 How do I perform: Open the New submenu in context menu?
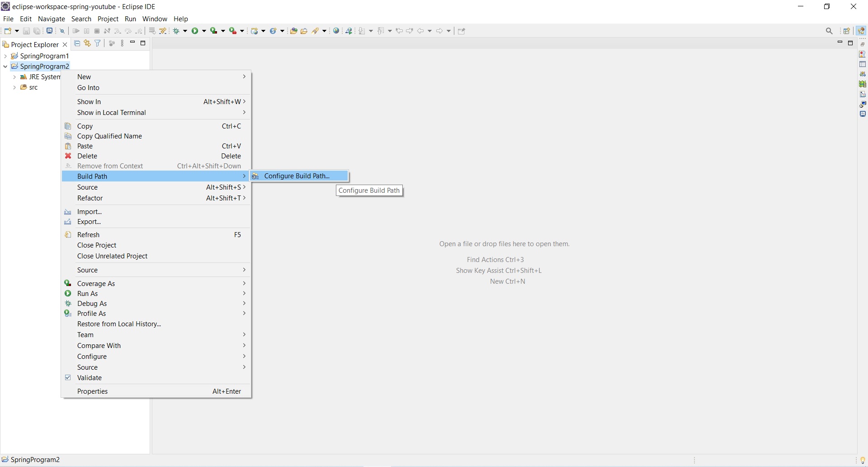pyautogui.click(x=156, y=77)
